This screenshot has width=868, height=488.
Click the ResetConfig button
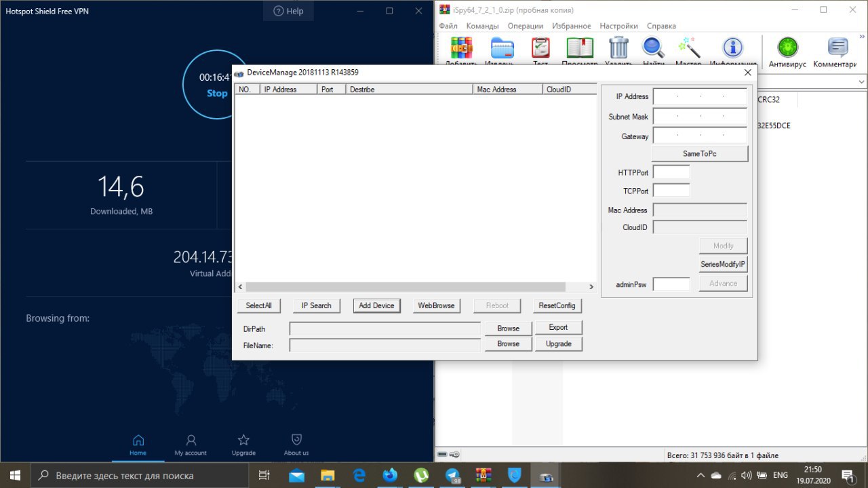[557, 305]
